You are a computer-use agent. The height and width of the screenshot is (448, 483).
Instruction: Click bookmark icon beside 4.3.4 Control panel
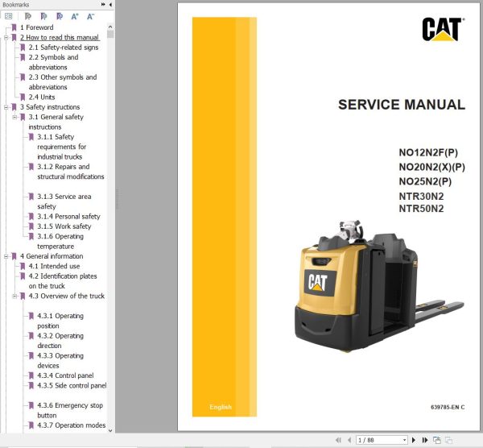[x=31, y=375]
